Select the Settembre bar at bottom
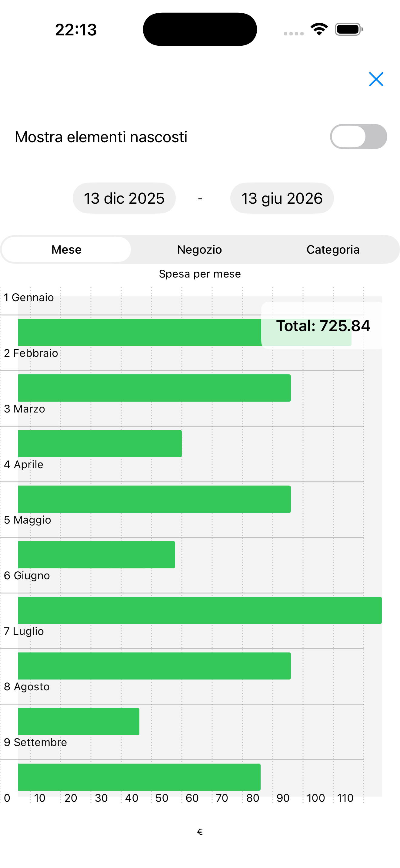Image resolution: width=400 pixels, height=868 pixels. [x=139, y=777]
